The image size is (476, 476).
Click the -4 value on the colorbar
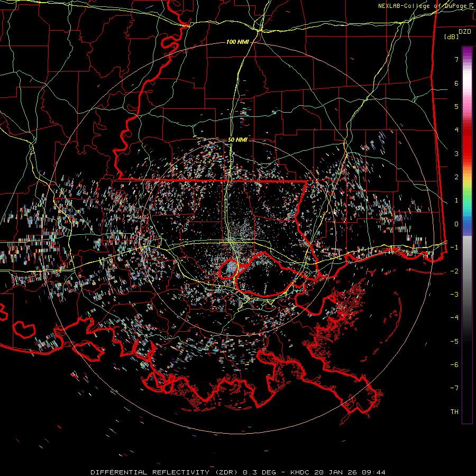[x=454, y=318]
